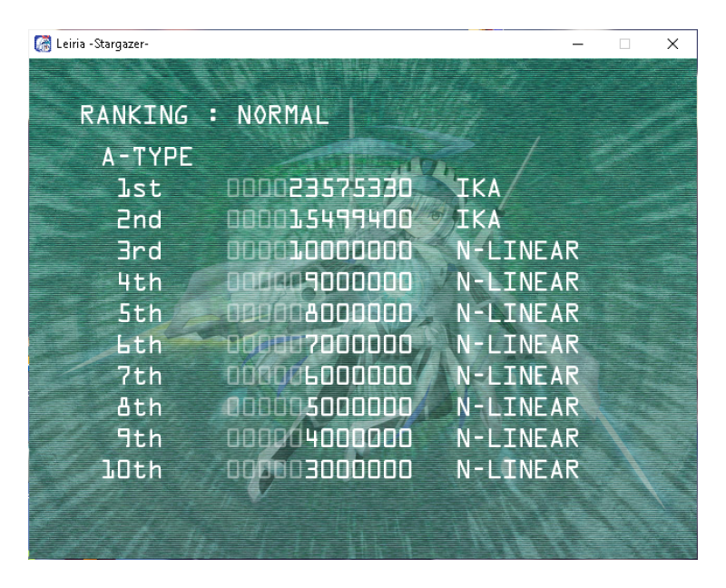Click the '10th' rank label
The image size is (726, 588).
point(132,469)
